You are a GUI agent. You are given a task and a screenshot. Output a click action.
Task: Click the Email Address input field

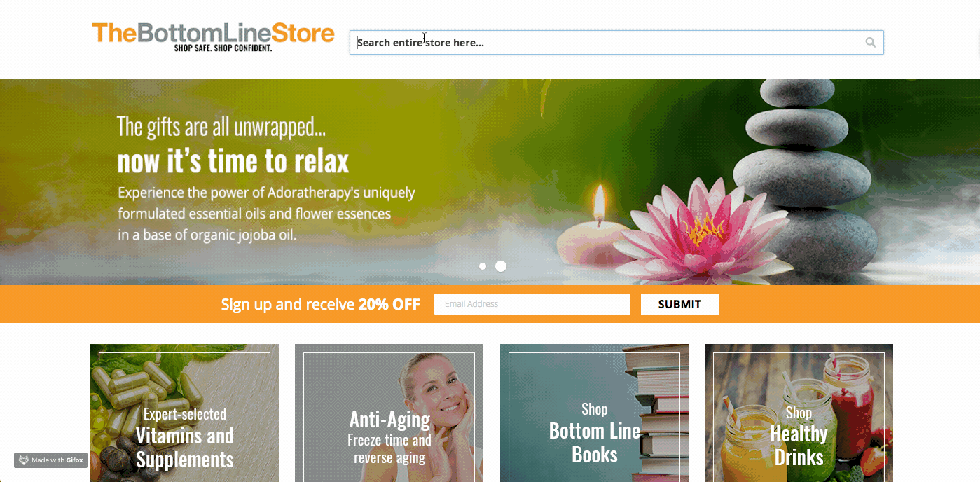(532, 304)
